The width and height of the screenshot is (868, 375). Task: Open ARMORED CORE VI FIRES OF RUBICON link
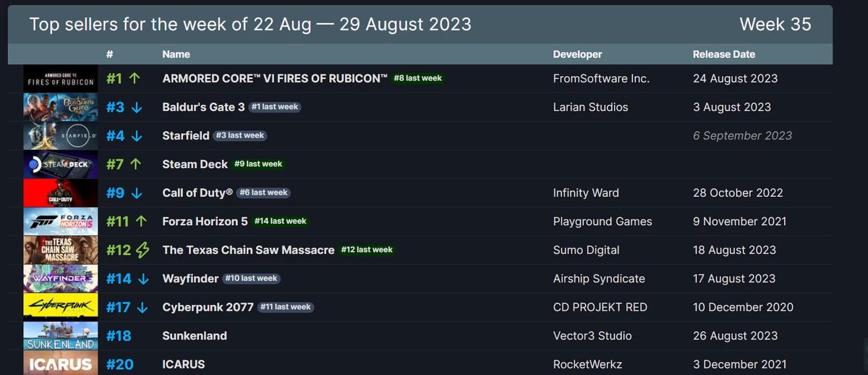click(x=275, y=78)
